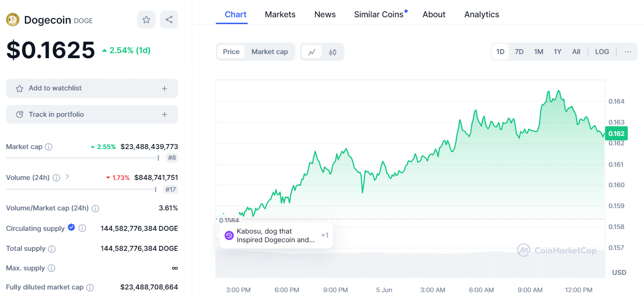Show Volume/Market cap info tooltip

(x=95, y=209)
